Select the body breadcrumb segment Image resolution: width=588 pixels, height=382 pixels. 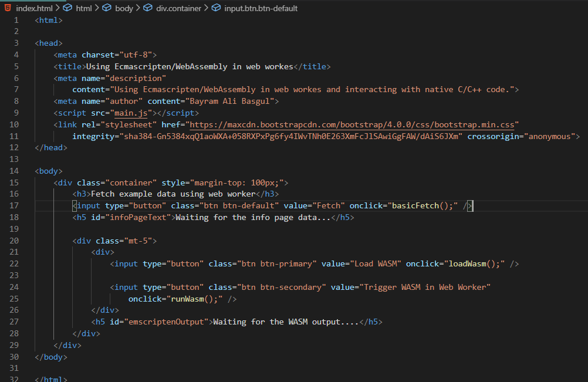124,8
